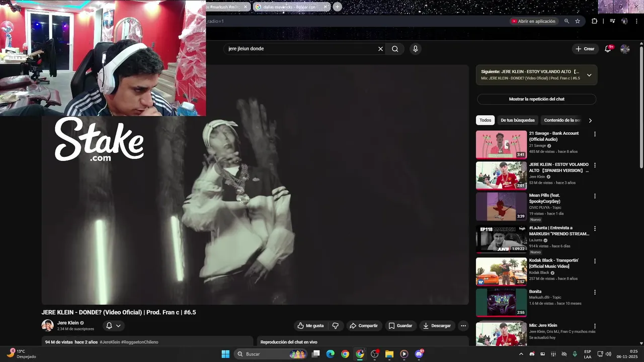Expand the Siguiente mix playlist panel

coord(589,75)
